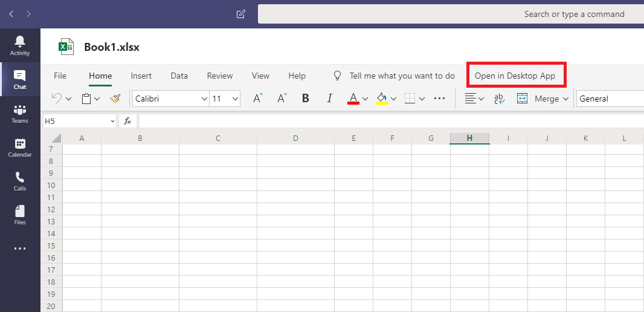Toggle bold formatting
The height and width of the screenshot is (312, 644).
305,99
